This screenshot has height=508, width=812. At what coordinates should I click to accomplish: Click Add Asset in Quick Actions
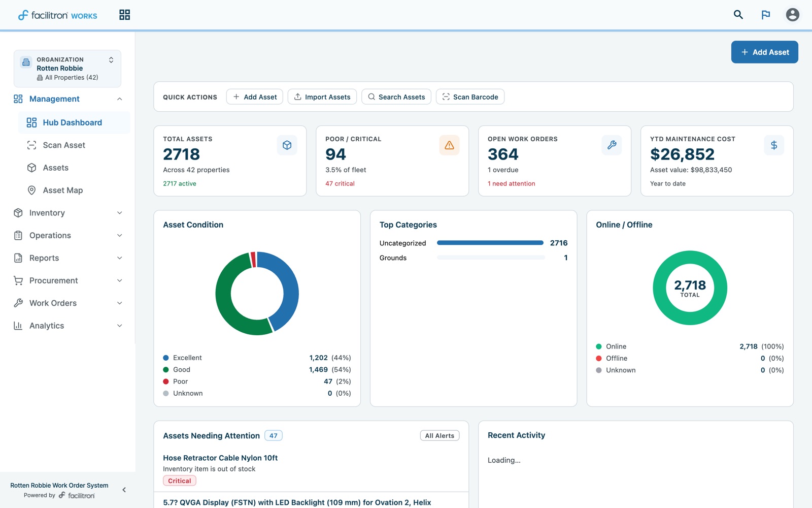[x=255, y=97]
